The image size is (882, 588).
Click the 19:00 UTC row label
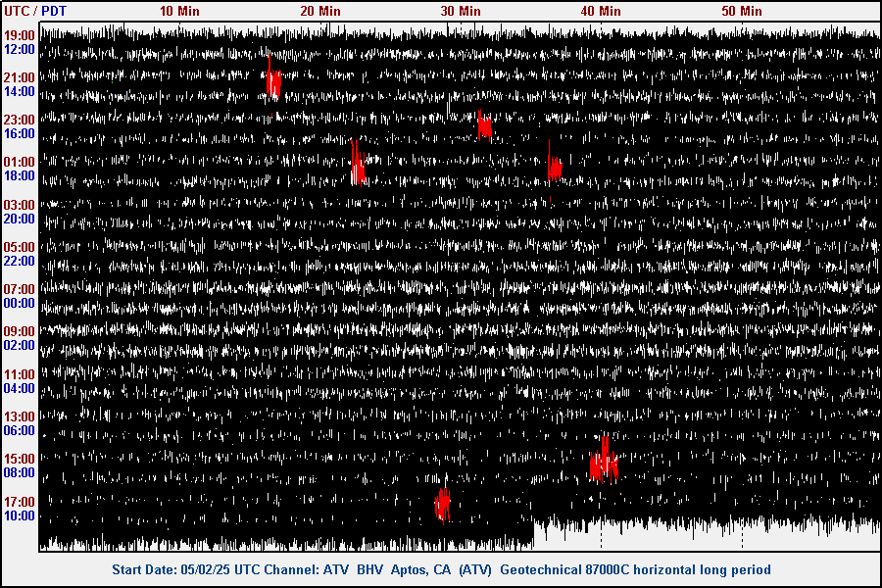tap(20, 35)
